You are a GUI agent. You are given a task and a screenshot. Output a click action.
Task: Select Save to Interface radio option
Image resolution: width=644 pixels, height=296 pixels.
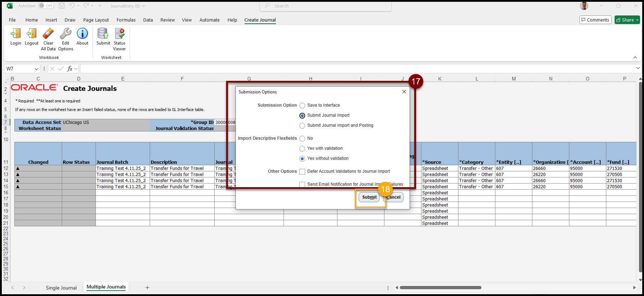(302, 106)
